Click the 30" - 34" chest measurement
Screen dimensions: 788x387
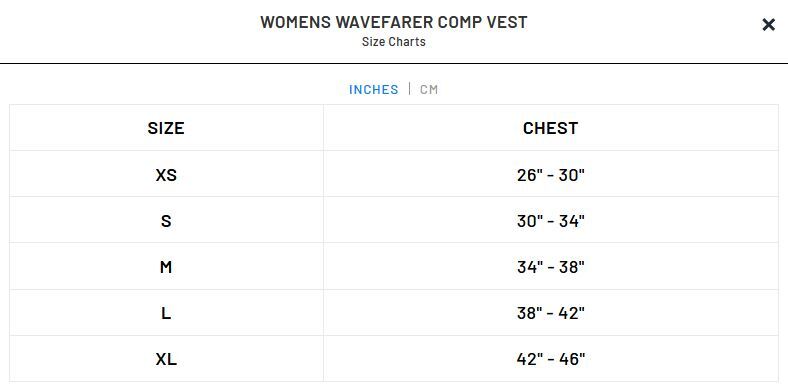550,221
